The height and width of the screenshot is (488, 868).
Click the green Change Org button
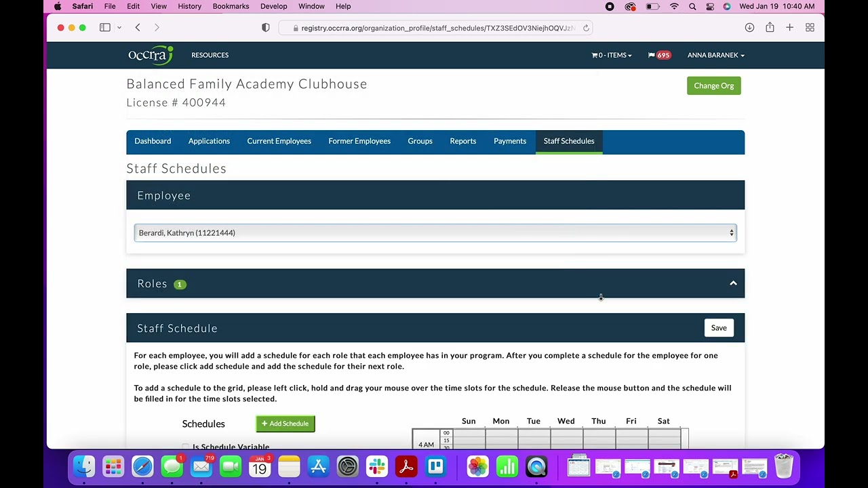pyautogui.click(x=713, y=85)
